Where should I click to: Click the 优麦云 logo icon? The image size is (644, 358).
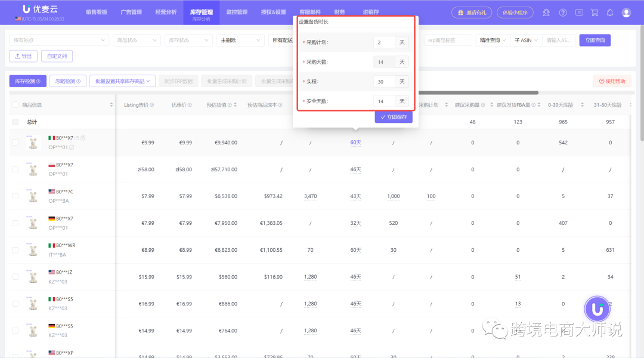point(25,9)
